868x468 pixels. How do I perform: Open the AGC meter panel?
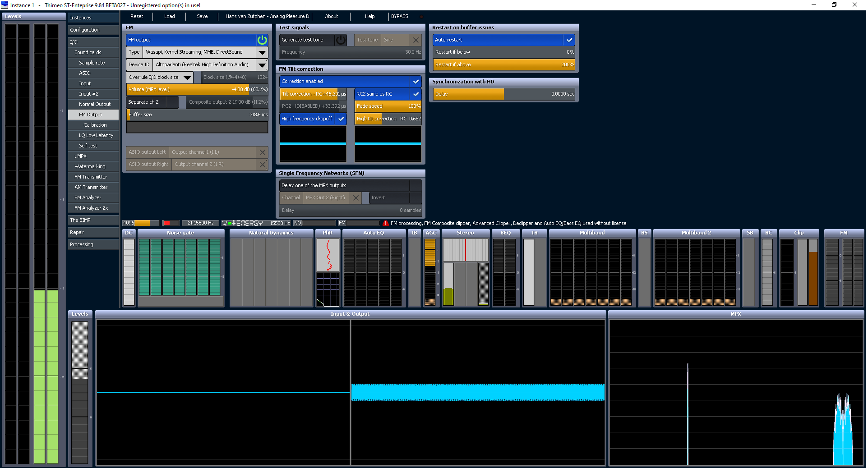coord(431,268)
